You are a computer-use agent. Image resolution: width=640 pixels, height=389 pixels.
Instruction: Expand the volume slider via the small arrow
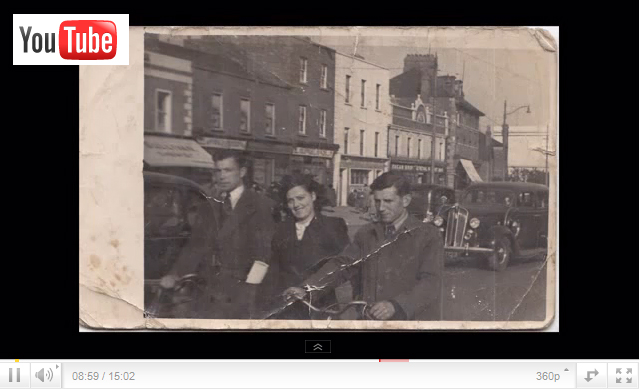[57, 367]
